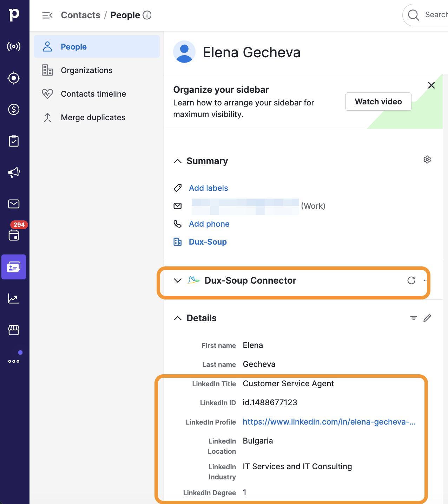Refresh the Dux-Soup Connector panel
The width and height of the screenshot is (448, 504).
[x=411, y=280]
